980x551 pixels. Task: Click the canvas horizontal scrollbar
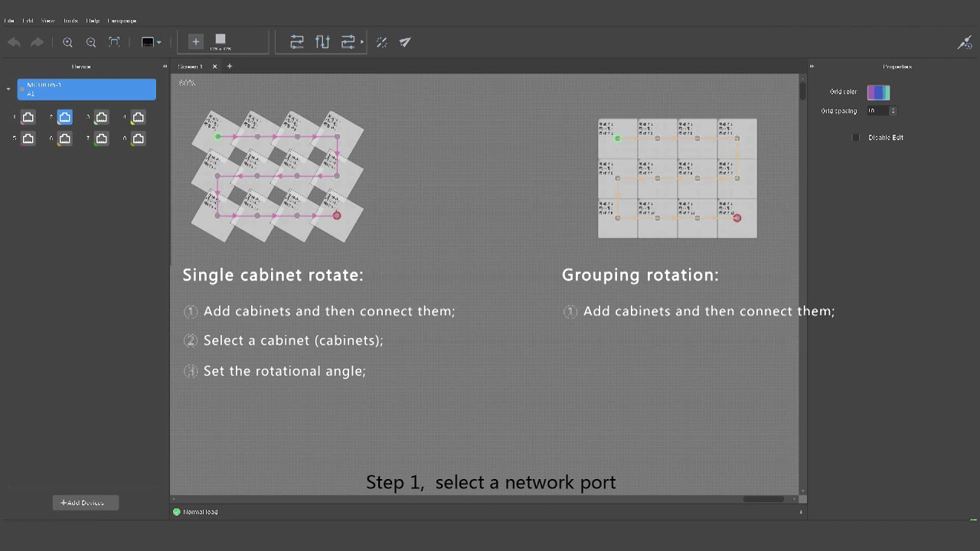(763, 499)
